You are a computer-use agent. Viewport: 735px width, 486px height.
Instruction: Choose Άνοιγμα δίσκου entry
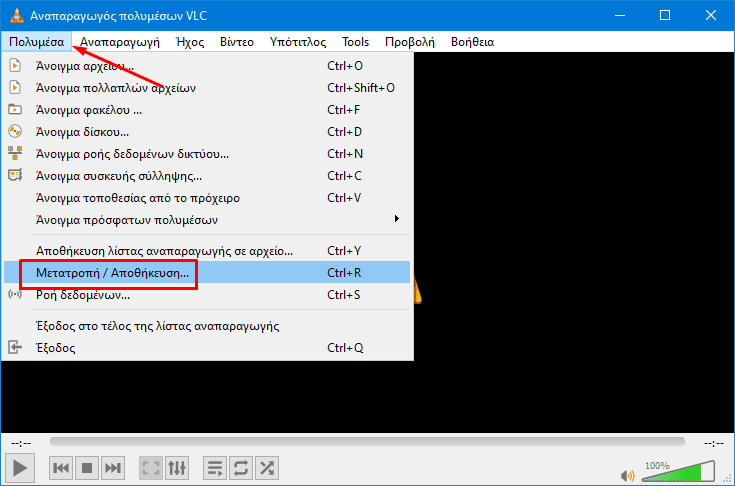pyautogui.click(x=207, y=132)
